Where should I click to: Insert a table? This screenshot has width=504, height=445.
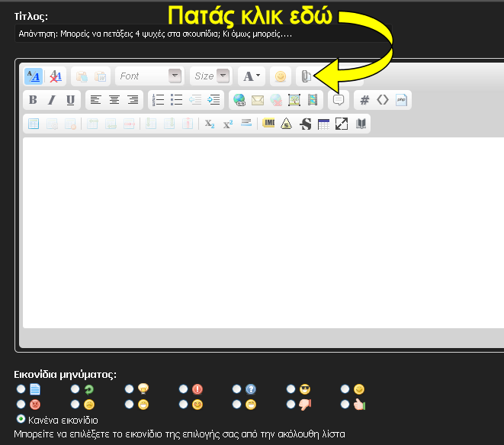[x=34, y=124]
